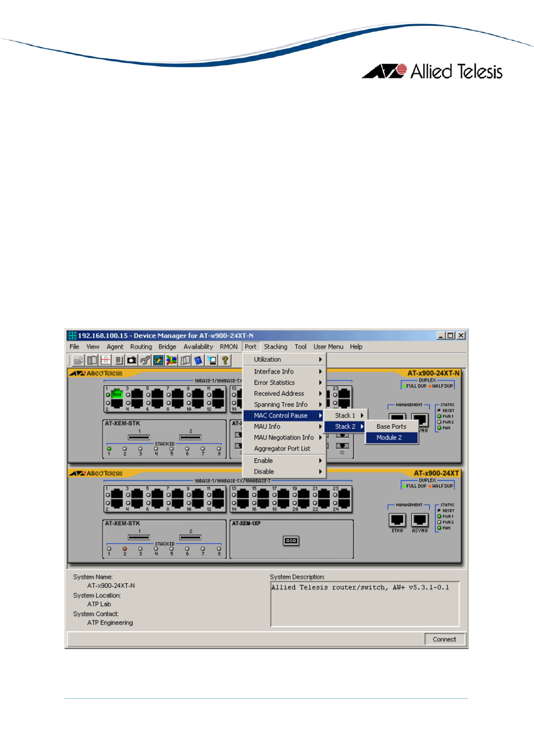534x756 pixels.
Task: Open the Tool menu
Action: pos(301,347)
